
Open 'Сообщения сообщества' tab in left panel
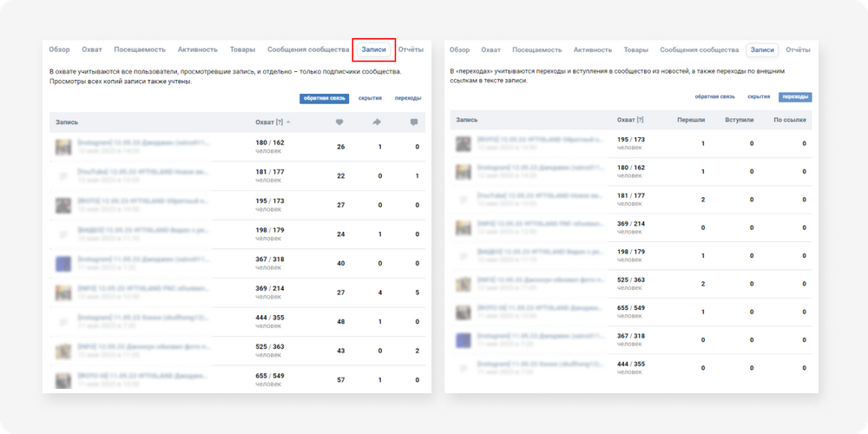tap(306, 50)
